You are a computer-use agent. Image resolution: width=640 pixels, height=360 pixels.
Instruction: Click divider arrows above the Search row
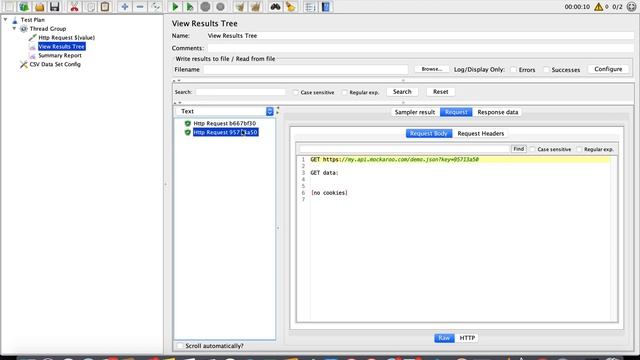[177, 81]
